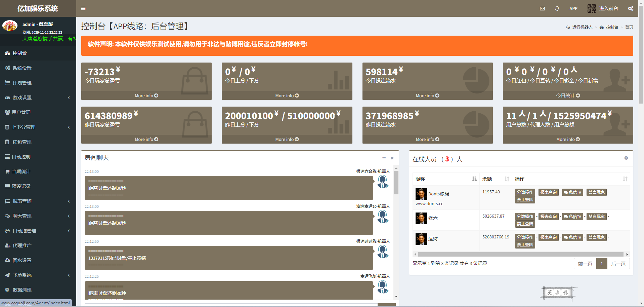Toggle the hamburger sidebar menu
This screenshot has height=307, width=644.
click(x=83, y=8)
